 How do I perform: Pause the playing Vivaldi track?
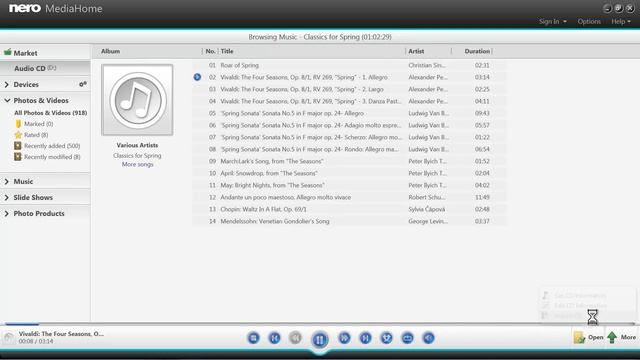[320, 339]
